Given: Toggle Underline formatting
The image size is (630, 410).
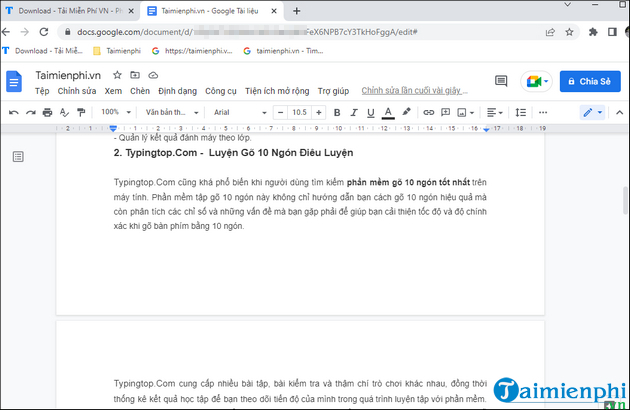Looking at the screenshot, I should [x=371, y=113].
